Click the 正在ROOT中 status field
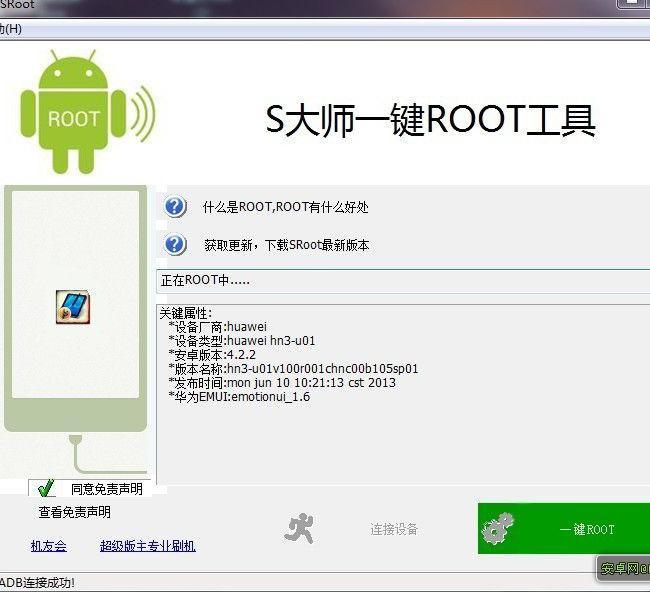The width and height of the screenshot is (650, 592). [403, 281]
